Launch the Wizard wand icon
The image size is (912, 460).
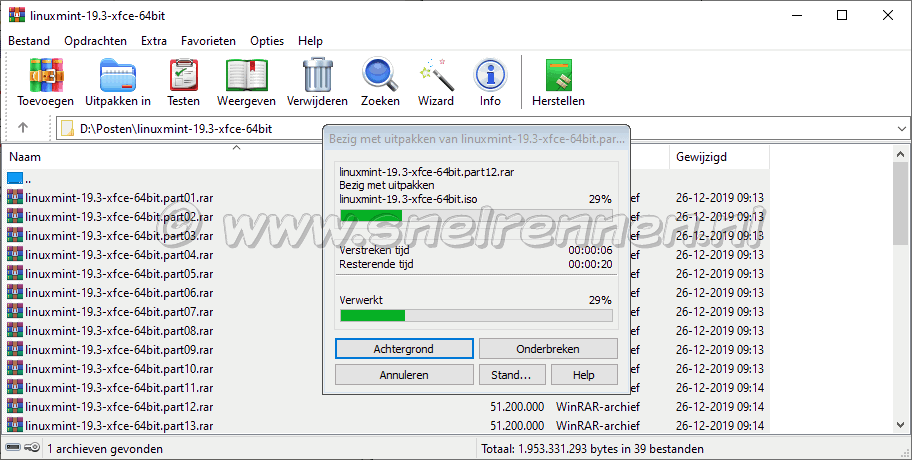[x=436, y=75]
